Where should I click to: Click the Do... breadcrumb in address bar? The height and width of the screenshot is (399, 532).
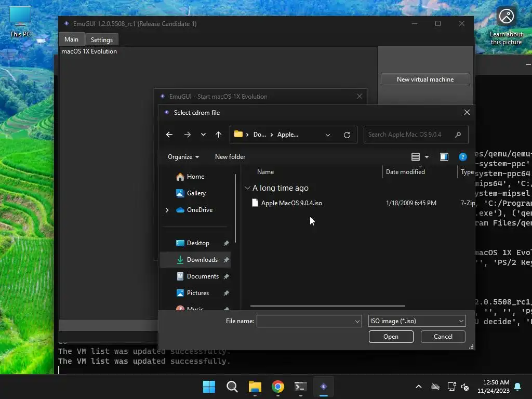[x=260, y=135]
